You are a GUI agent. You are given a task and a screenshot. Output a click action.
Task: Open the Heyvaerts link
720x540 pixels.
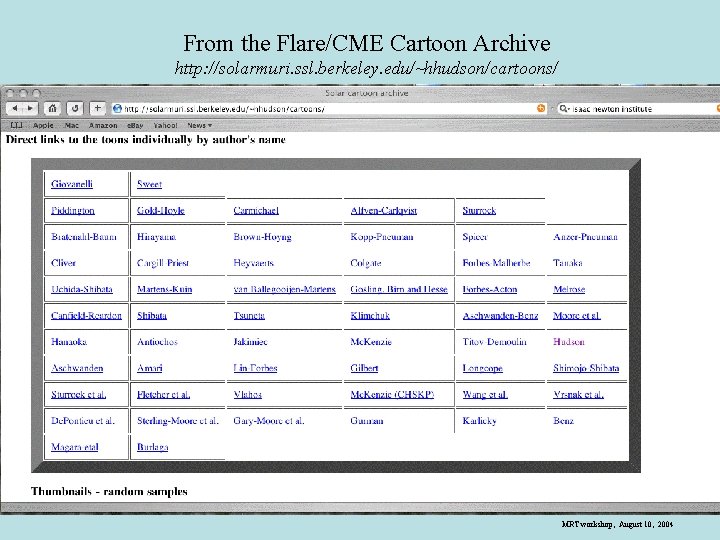253,263
